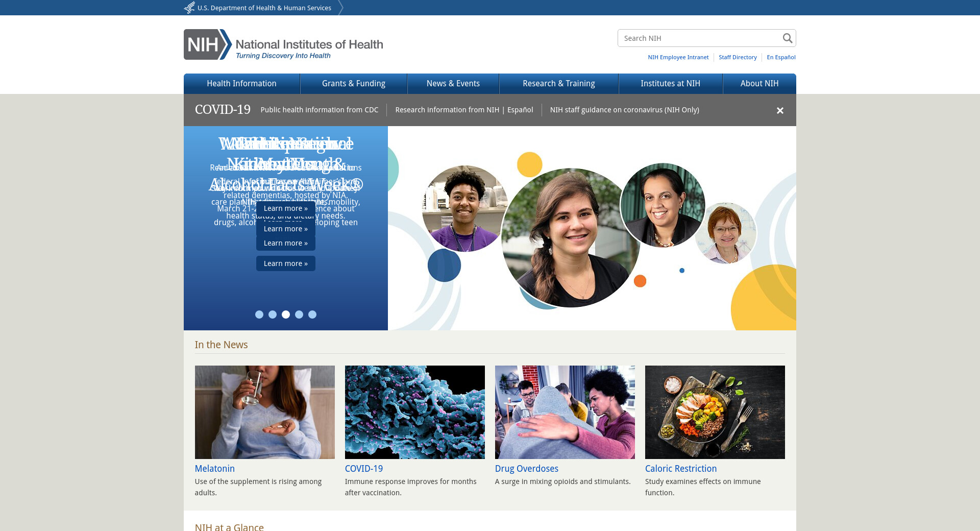
Task: Open the Caloric Restriction food thumbnail image
Action: (x=715, y=412)
